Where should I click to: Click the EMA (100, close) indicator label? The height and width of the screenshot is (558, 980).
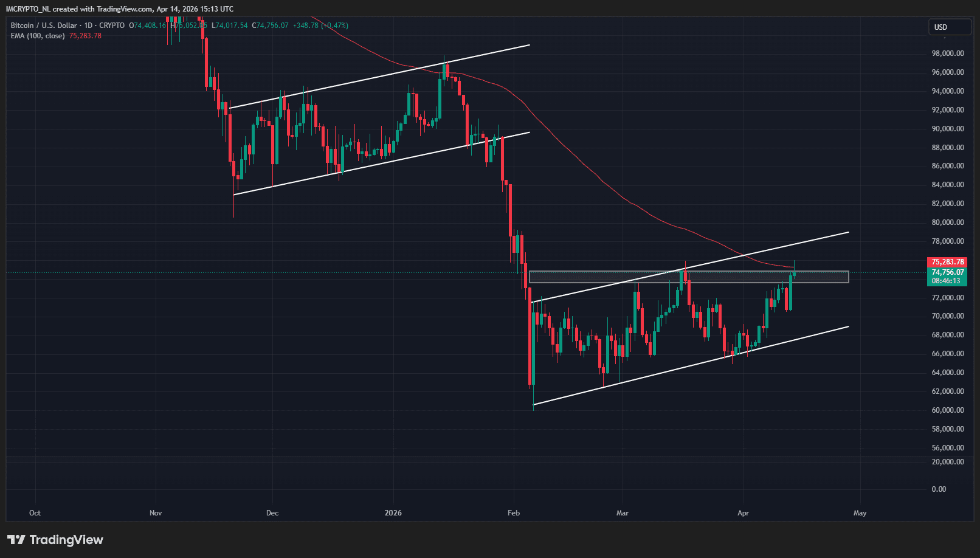(37, 36)
